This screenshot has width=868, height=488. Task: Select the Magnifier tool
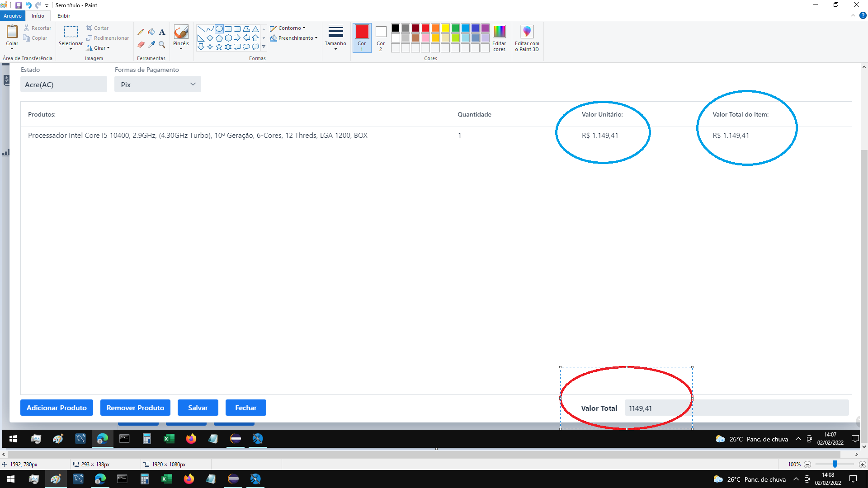pyautogui.click(x=162, y=45)
